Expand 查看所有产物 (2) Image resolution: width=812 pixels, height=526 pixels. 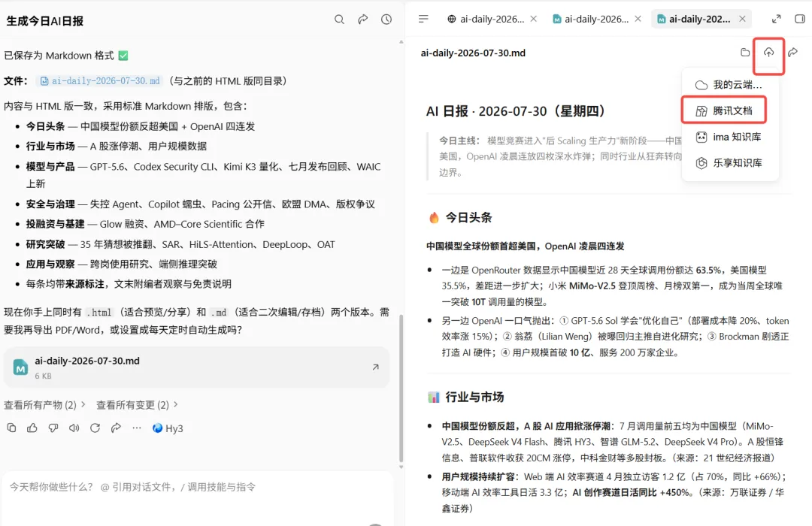click(x=44, y=405)
